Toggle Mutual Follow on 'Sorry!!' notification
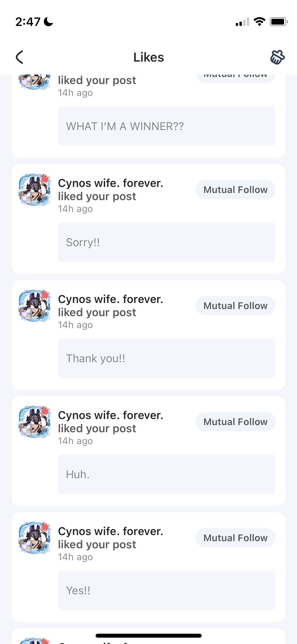The image size is (297, 644). coord(235,190)
